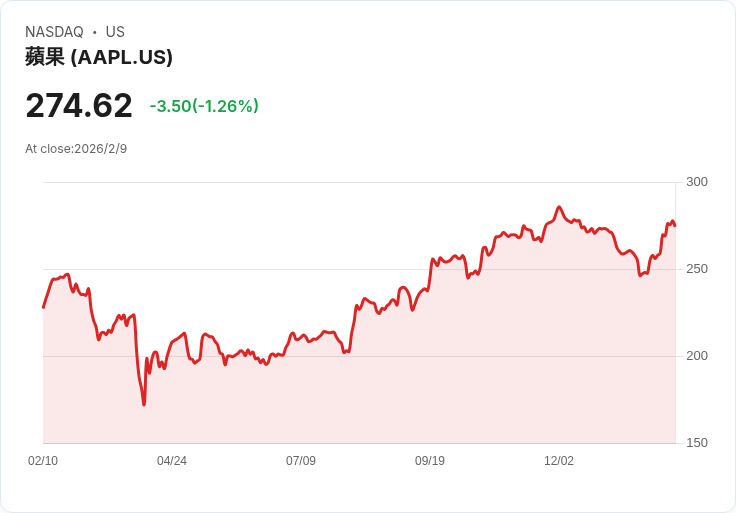Click the 250 price axis label

pyautogui.click(x=697, y=269)
